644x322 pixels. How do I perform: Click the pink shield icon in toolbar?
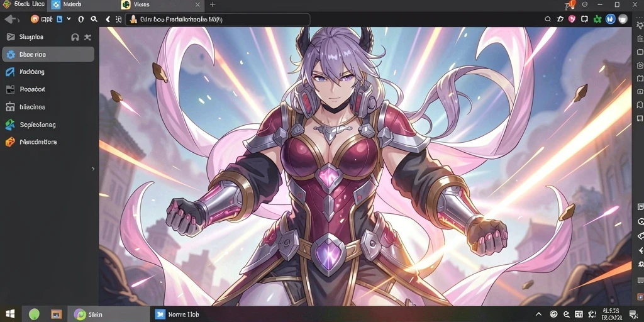pyautogui.click(x=572, y=19)
